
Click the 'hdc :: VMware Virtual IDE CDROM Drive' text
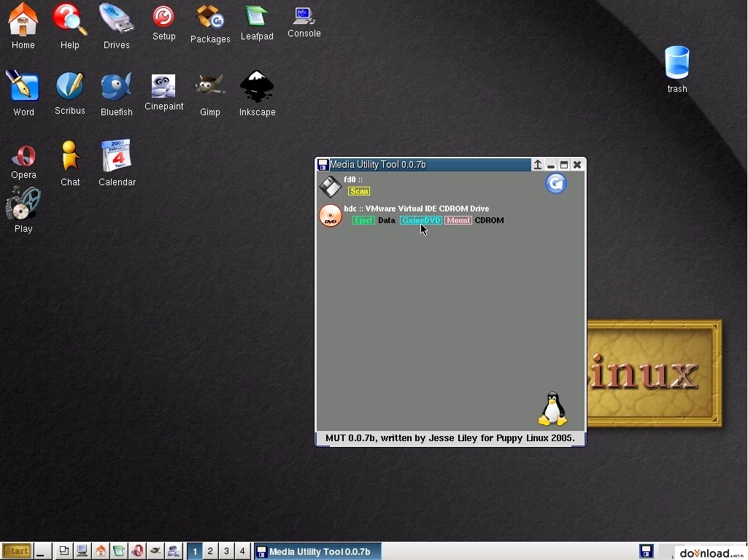417,209
